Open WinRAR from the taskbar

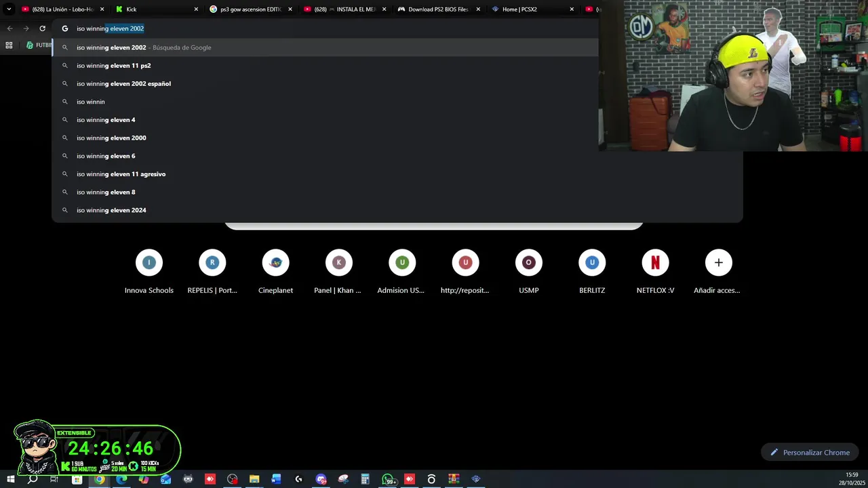point(454,479)
